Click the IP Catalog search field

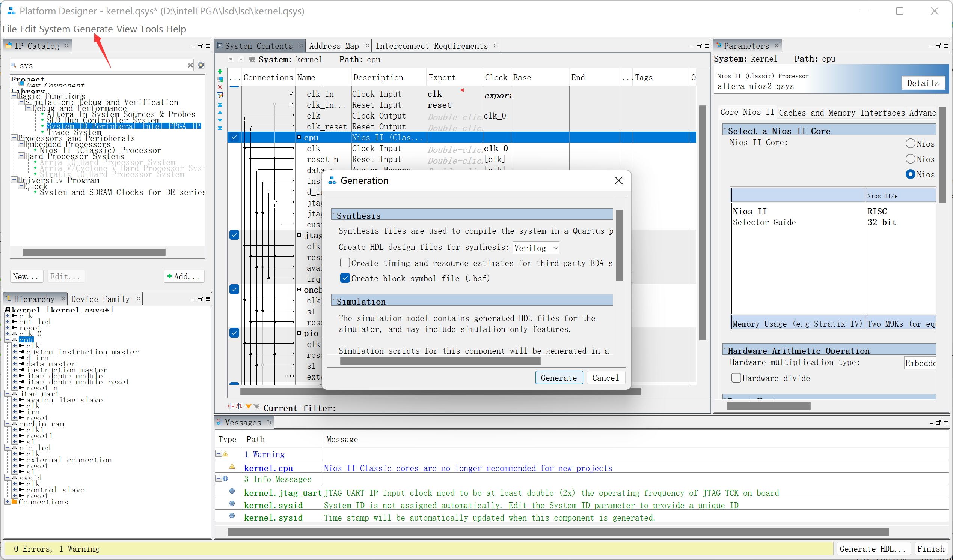coord(102,65)
